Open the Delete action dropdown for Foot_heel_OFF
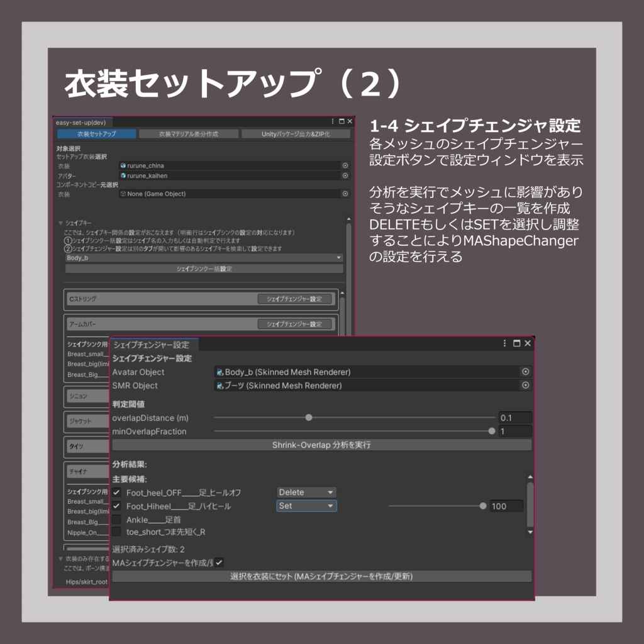644x644 pixels. tap(306, 492)
